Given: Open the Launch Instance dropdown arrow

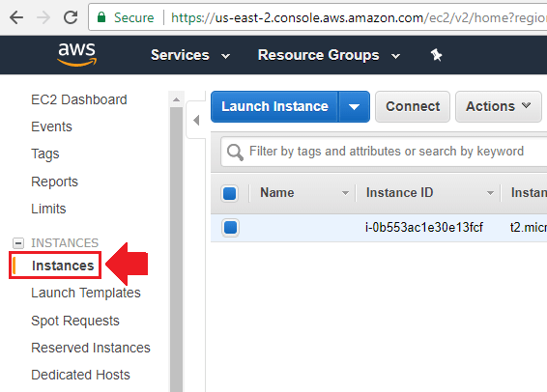Looking at the screenshot, I should click(354, 106).
